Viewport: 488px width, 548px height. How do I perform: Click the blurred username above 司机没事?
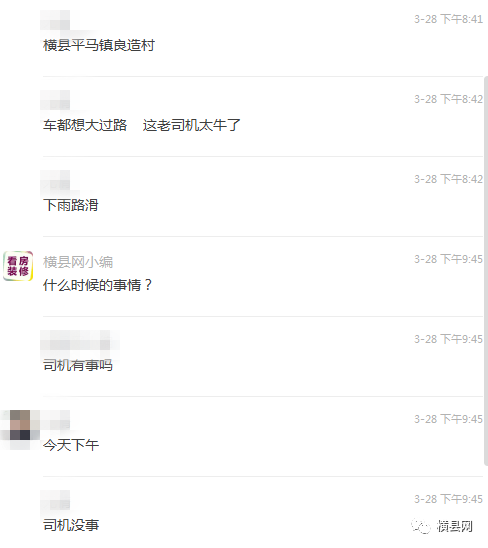[x=55, y=500]
